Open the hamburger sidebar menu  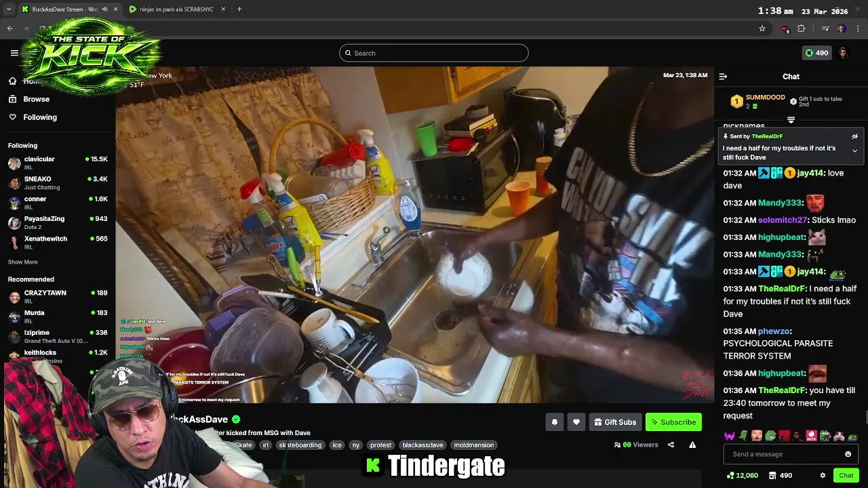[14, 53]
